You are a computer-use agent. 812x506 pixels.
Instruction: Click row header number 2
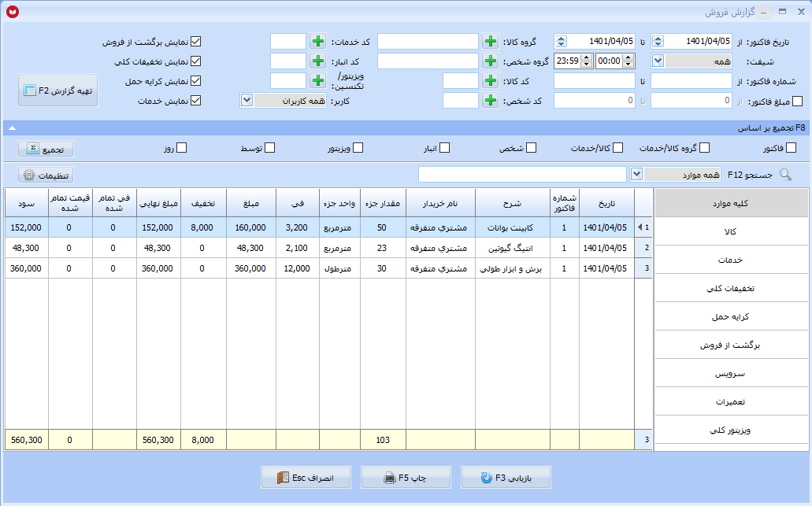tap(643, 249)
